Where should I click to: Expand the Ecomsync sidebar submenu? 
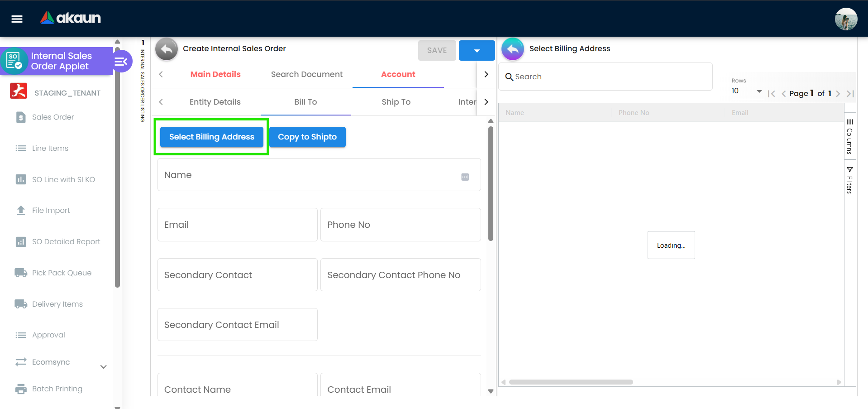point(103,366)
